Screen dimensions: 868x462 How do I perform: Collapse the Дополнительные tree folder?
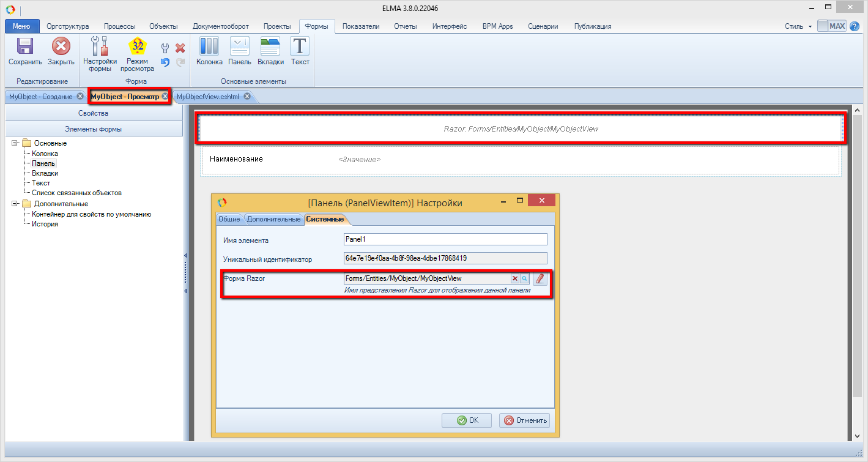(15, 204)
